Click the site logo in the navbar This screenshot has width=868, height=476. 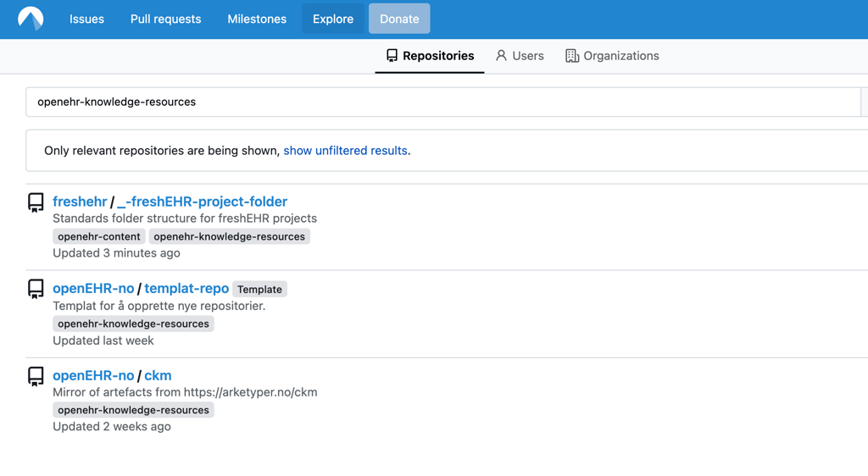coord(31,19)
